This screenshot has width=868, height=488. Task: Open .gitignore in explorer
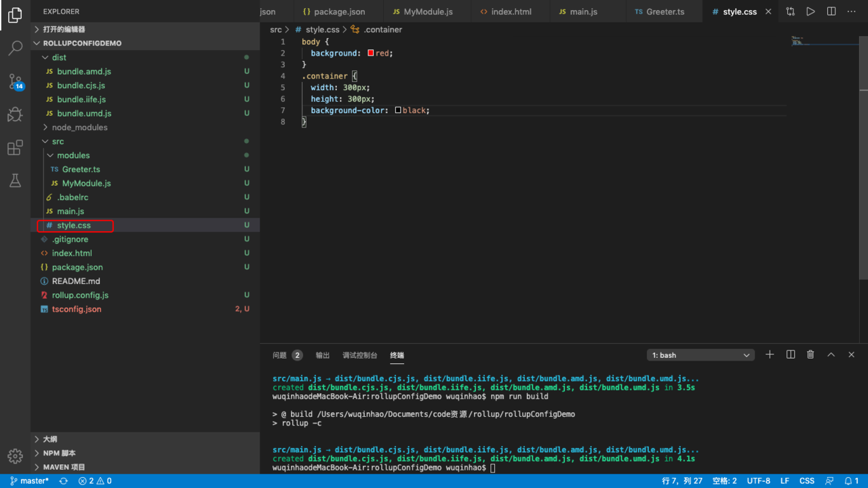point(145,239)
